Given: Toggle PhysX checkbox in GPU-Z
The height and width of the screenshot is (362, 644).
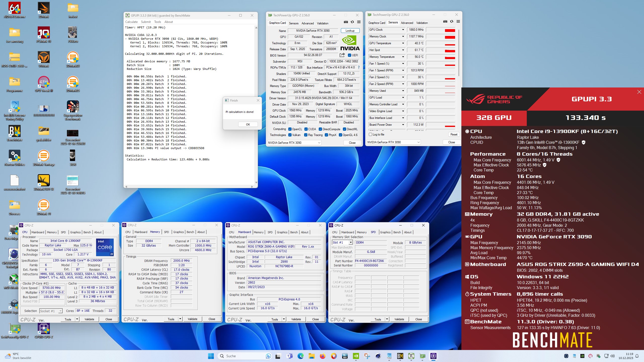Looking at the screenshot, I should coord(326,135).
